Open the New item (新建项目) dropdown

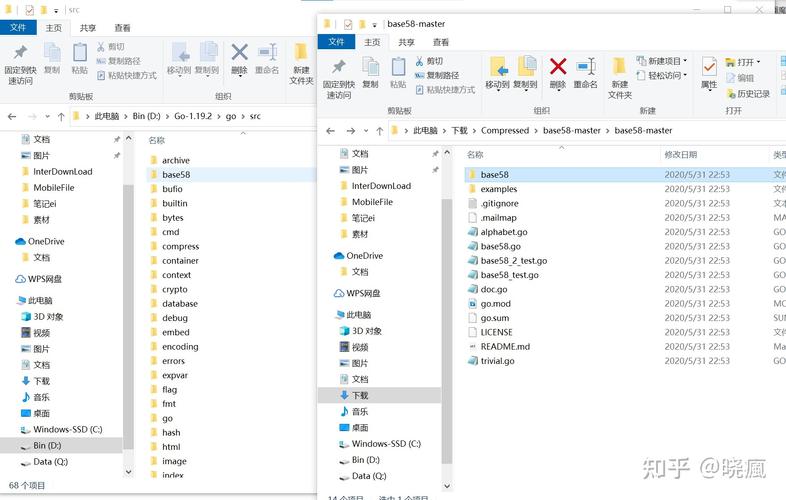tap(662, 61)
